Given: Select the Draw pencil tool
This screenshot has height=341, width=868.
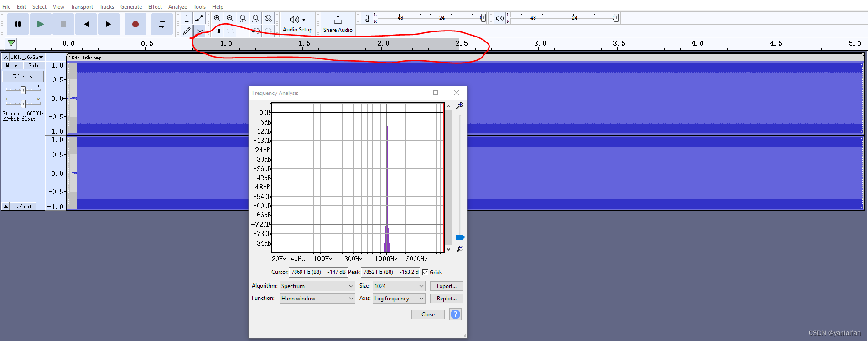Looking at the screenshot, I should pos(187,31).
